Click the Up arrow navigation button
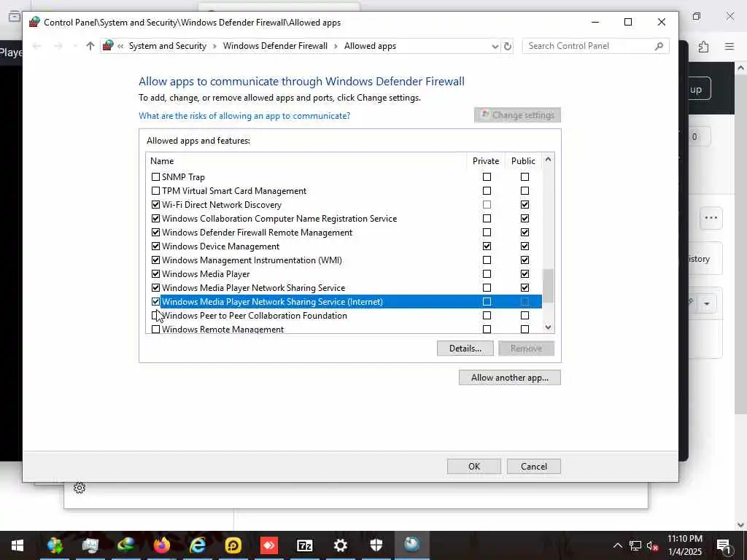This screenshot has width=747, height=560. click(90, 46)
